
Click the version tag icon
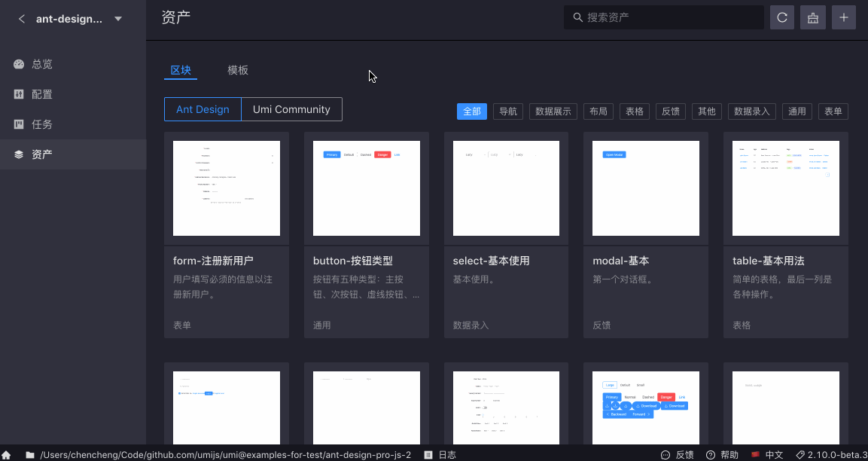(800, 455)
